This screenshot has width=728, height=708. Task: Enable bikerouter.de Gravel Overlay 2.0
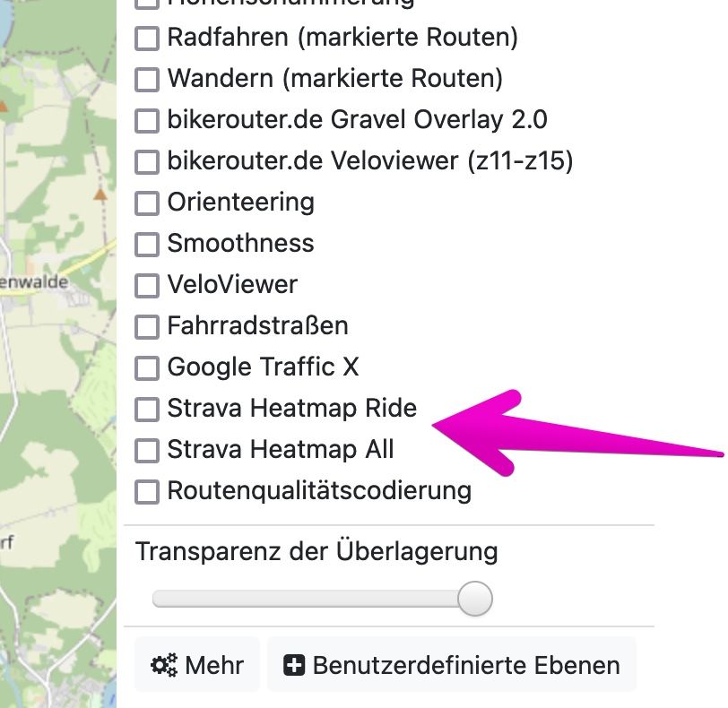146,121
